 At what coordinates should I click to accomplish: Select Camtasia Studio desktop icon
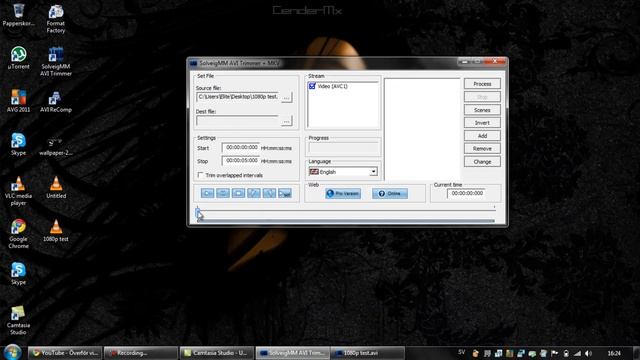(x=18, y=320)
